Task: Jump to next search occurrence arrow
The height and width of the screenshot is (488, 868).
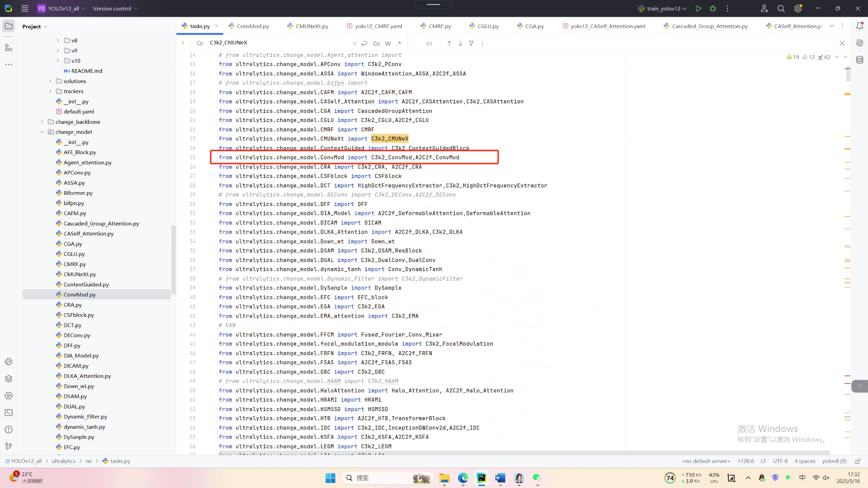Action: click(x=460, y=43)
